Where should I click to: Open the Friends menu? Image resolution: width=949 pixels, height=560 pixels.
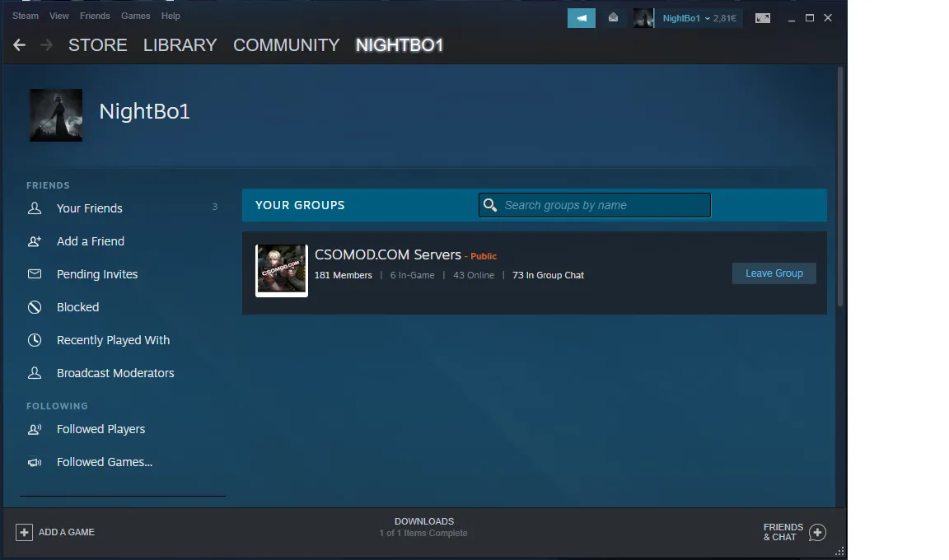click(x=95, y=16)
